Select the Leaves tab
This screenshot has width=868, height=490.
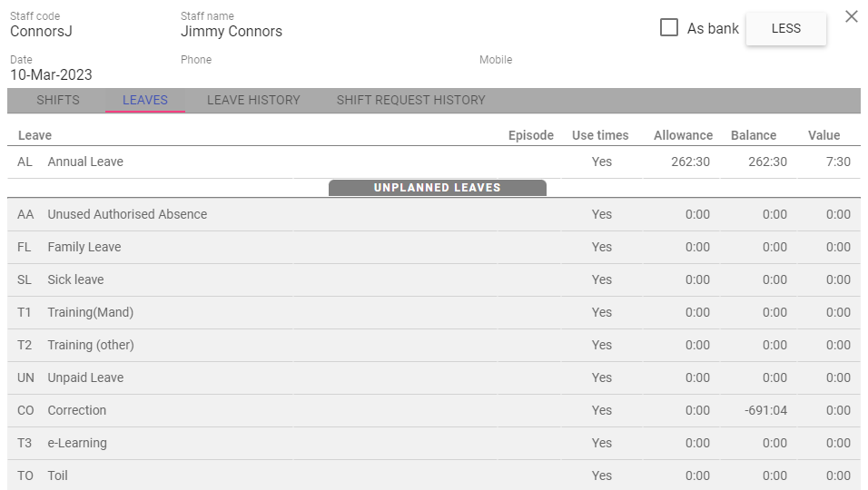click(145, 100)
